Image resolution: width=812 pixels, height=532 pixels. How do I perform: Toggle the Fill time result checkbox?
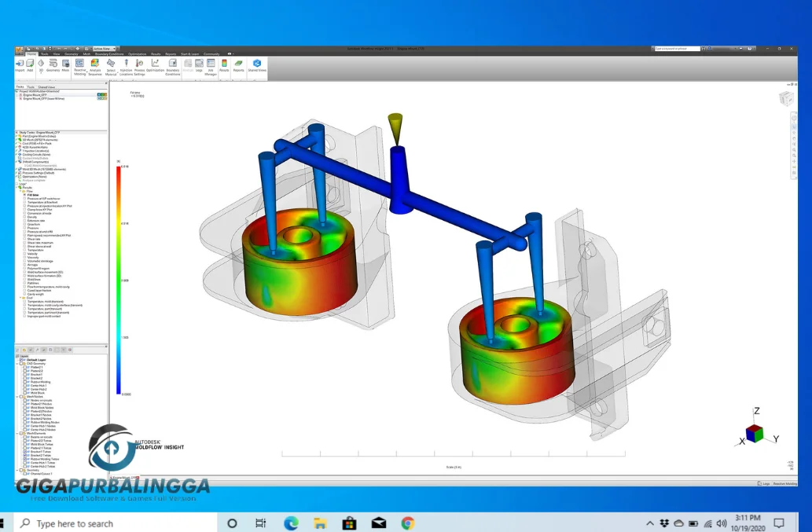pos(24,195)
